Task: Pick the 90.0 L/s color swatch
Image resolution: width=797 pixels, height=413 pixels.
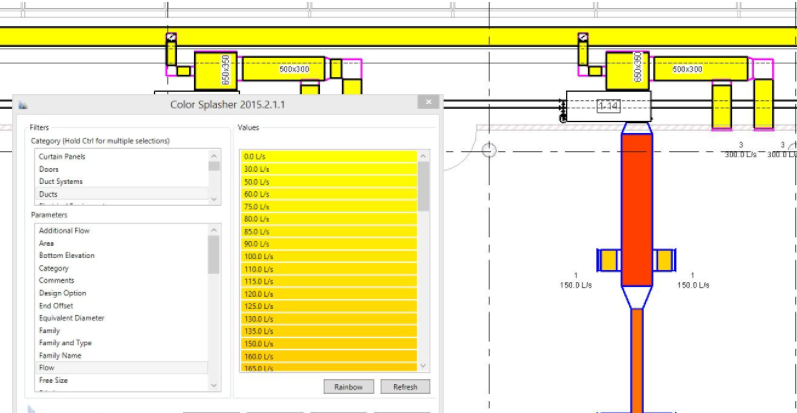Action: click(x=329, y=244)
